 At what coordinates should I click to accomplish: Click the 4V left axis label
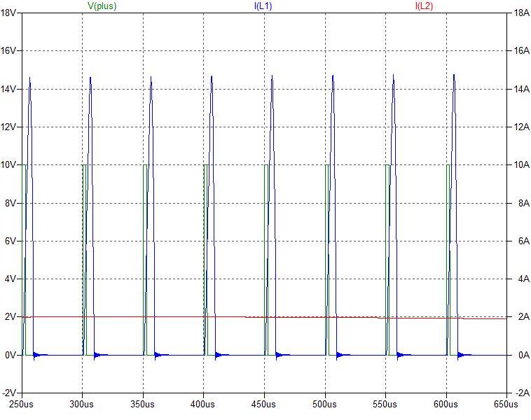pos(11,279)
